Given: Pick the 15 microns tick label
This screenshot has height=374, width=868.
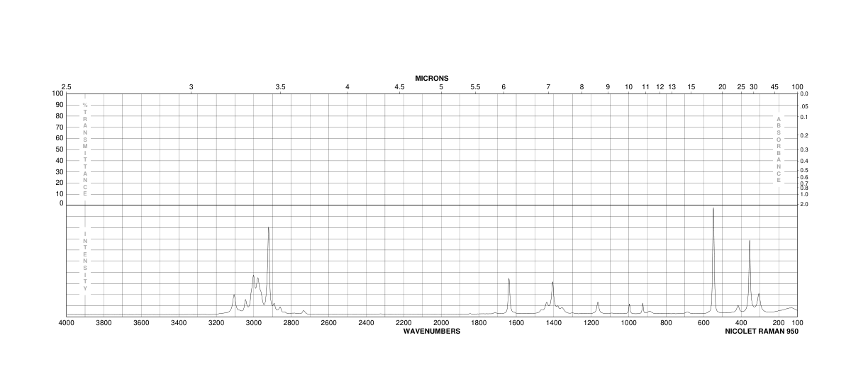Looking at the screenshot, I should tap(691, 87).
